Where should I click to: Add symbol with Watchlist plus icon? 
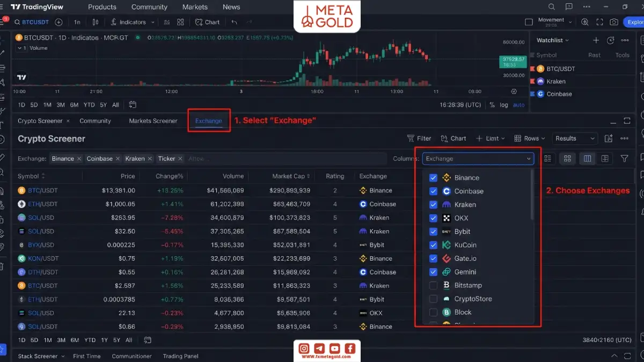tap(596, 40)
